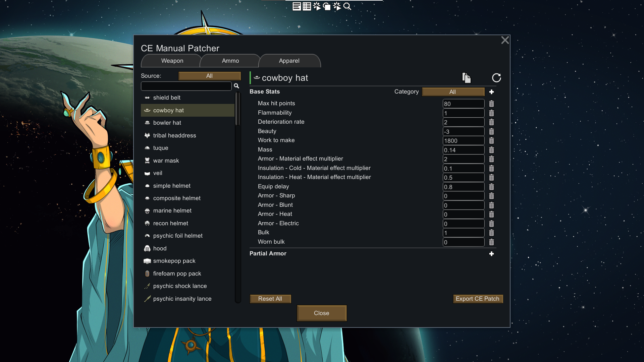The image size is (644, 362).
Task: Edit the Max hit points value field
Action: (464, 104)
